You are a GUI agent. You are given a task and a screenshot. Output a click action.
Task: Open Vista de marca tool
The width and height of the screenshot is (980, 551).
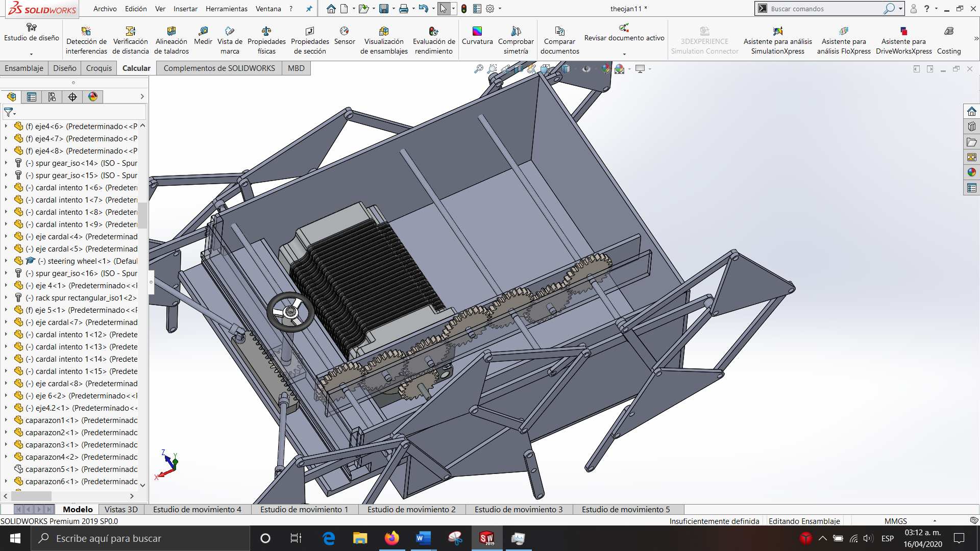pos(230,40)
